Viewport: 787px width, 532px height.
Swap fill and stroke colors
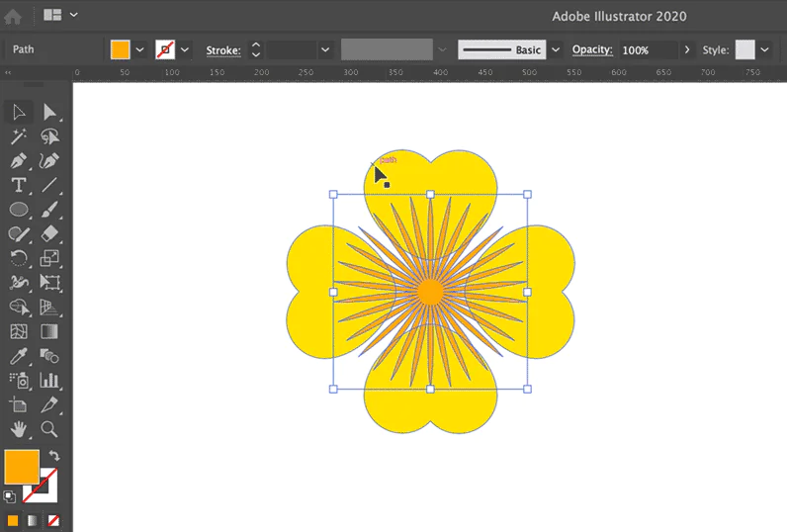click(54, 457)
